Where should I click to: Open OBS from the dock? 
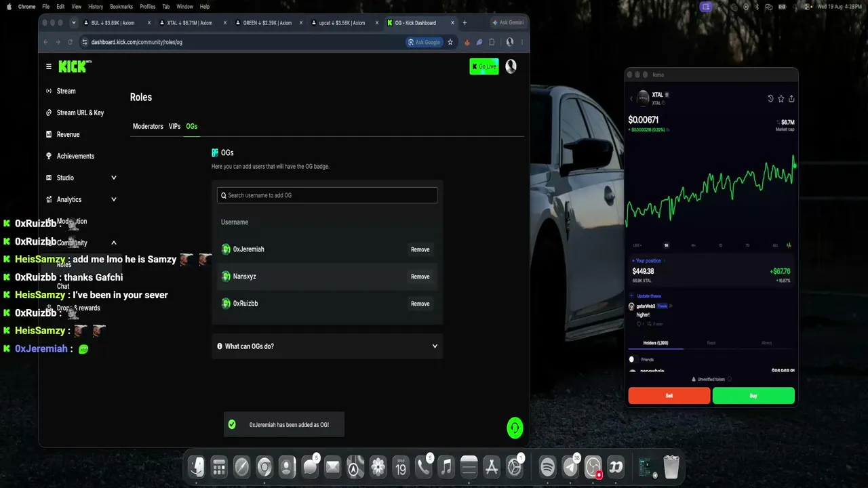(593, 466)
